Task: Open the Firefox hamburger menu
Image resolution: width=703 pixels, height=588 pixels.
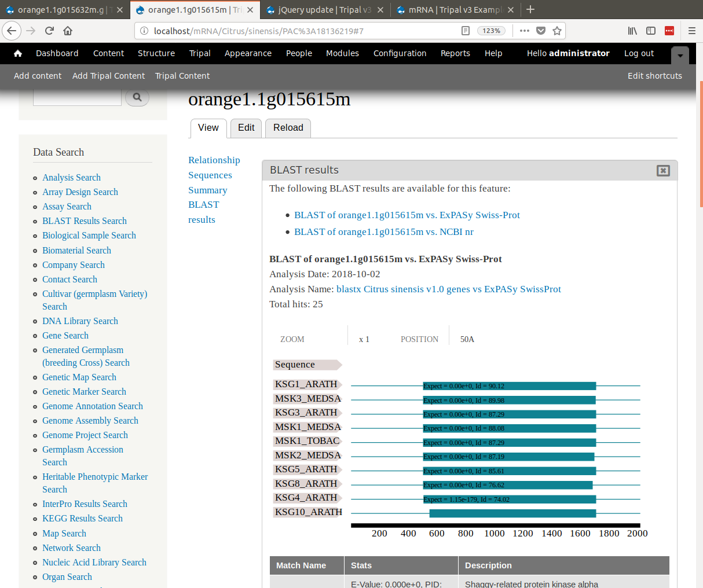Action: [691, 31]
